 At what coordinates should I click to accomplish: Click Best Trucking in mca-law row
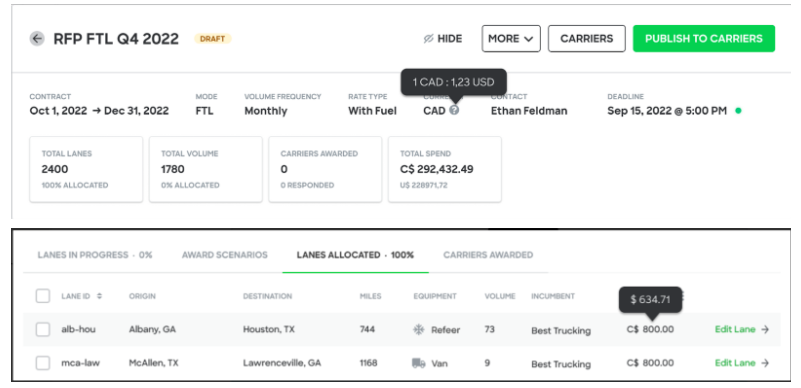(561, 364)
